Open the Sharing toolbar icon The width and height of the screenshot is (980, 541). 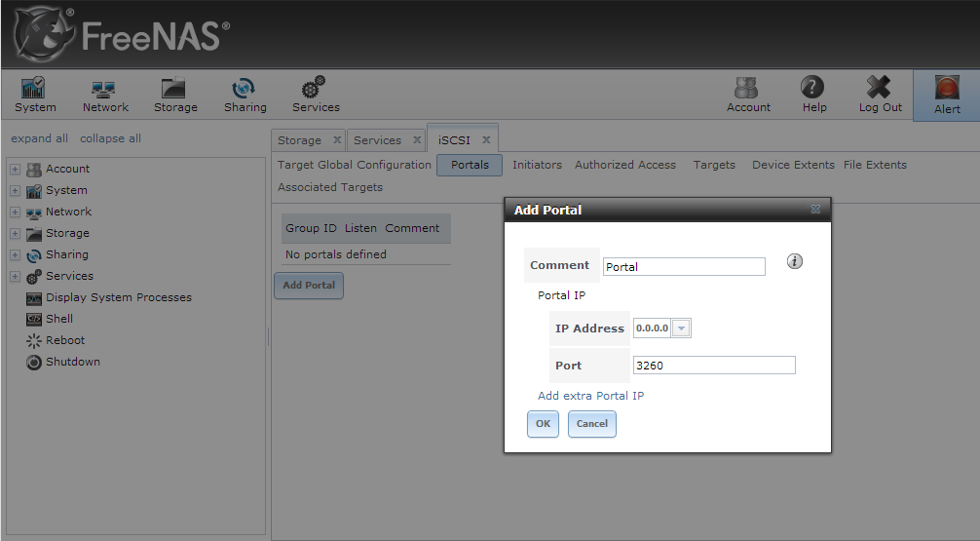244,88
